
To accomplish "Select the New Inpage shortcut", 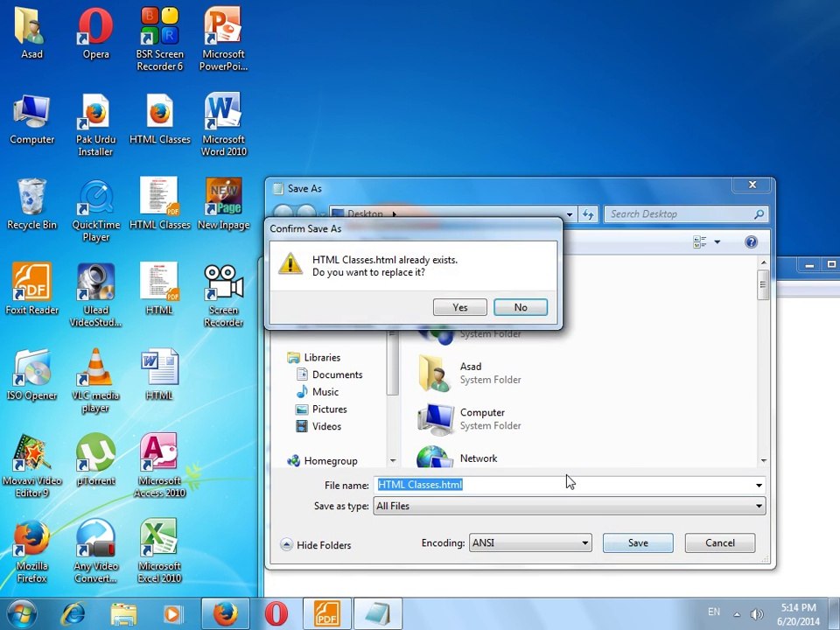I will [x=223, y=204].
